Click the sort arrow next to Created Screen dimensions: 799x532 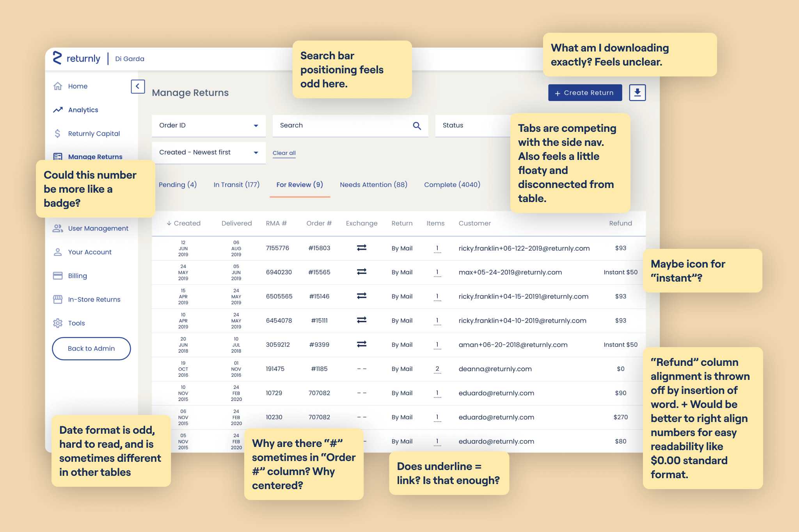169,223
